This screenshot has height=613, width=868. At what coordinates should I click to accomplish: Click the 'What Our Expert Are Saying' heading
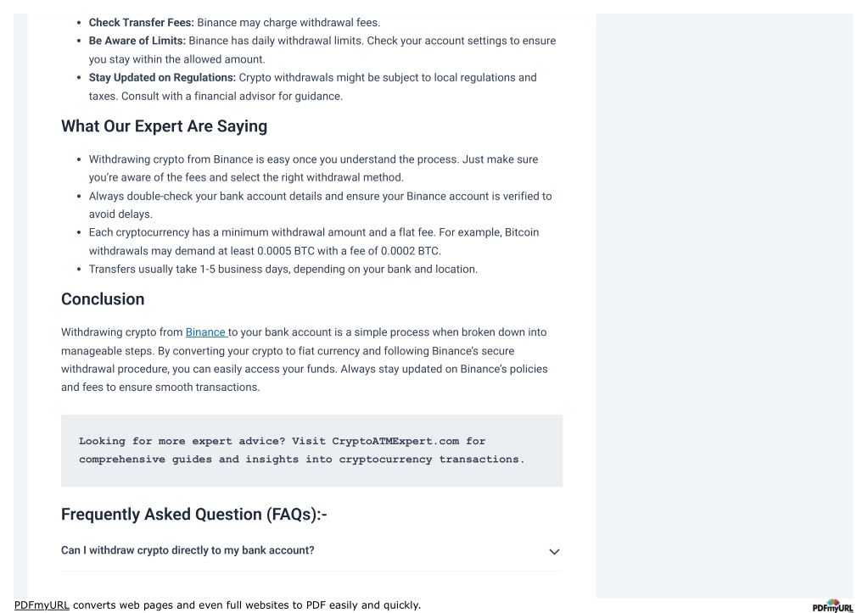(164, 126)
